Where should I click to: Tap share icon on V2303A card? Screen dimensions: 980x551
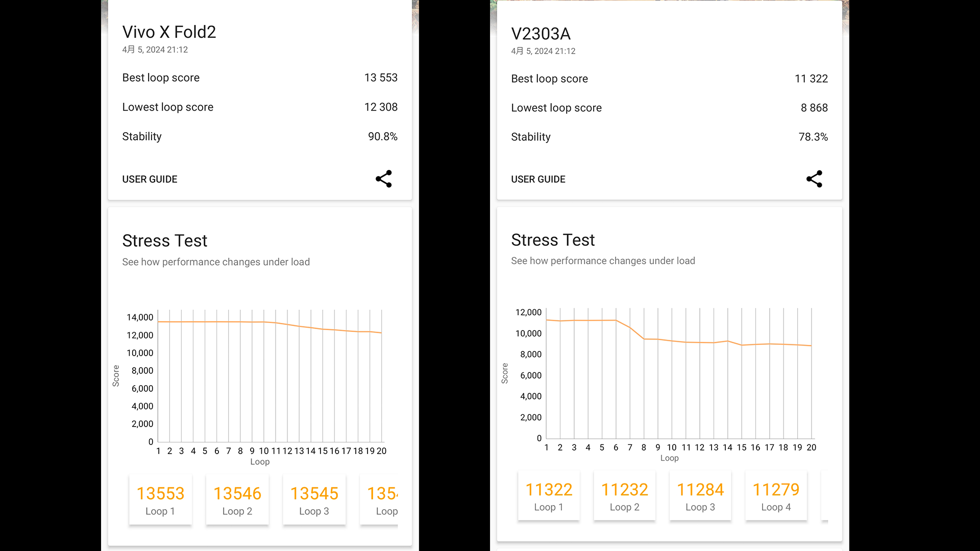pyautogui.click(x=814, y=179)
